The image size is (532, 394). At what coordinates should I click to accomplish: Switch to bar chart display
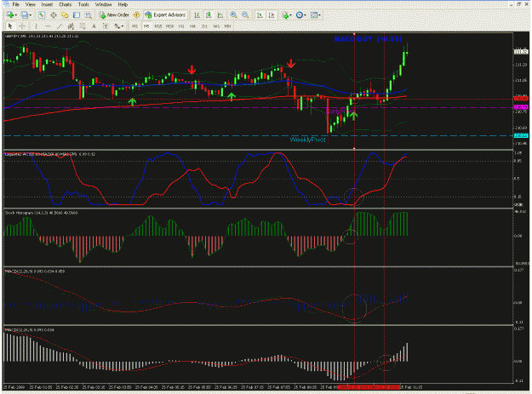(197, 15)
